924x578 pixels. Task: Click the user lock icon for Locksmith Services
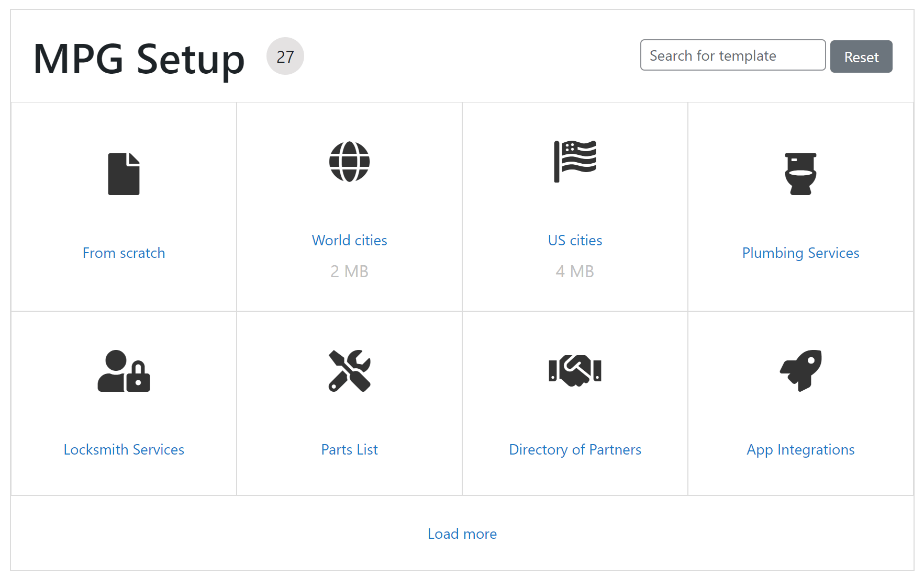(124, 371)
